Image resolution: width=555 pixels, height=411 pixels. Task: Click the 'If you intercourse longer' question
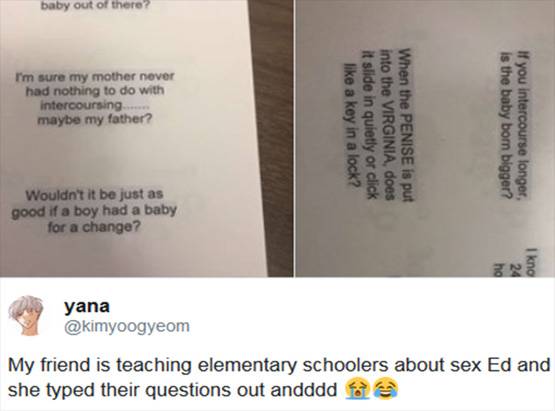(514, 125)
